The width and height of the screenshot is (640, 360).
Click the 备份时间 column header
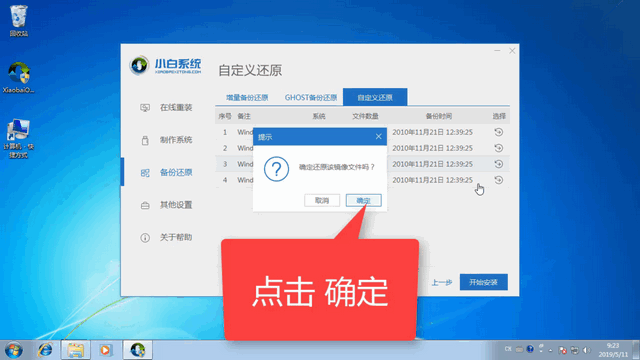tap(439, 116)
